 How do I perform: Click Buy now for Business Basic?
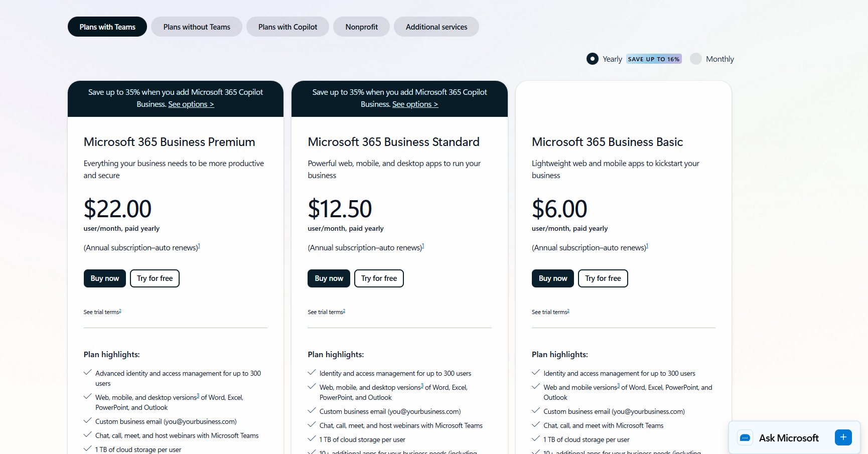[x=552, y=278]
